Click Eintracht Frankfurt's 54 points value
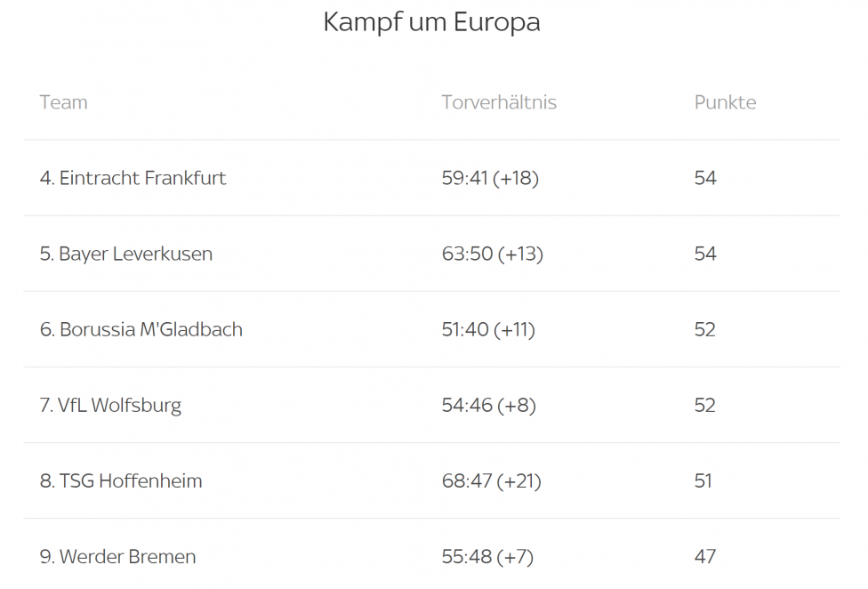868x589 pixels. pos(705,178)
